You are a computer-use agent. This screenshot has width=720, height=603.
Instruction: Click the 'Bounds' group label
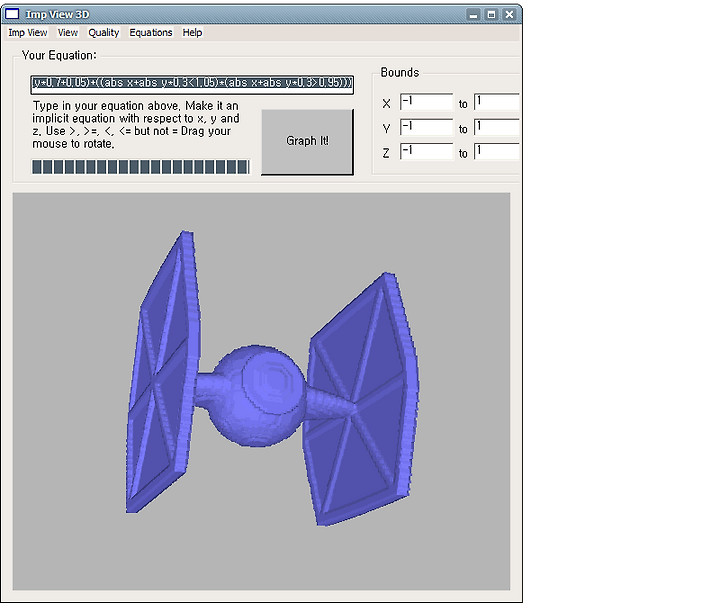point(399,73)
